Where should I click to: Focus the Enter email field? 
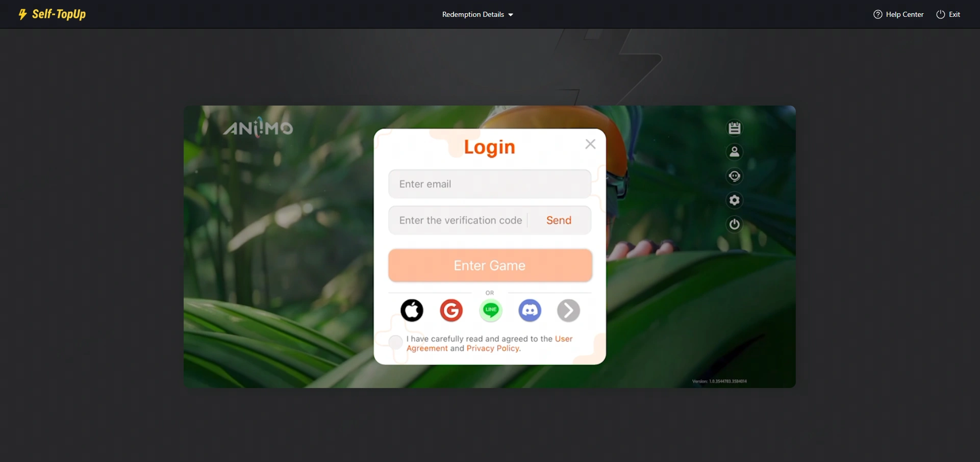490,184
